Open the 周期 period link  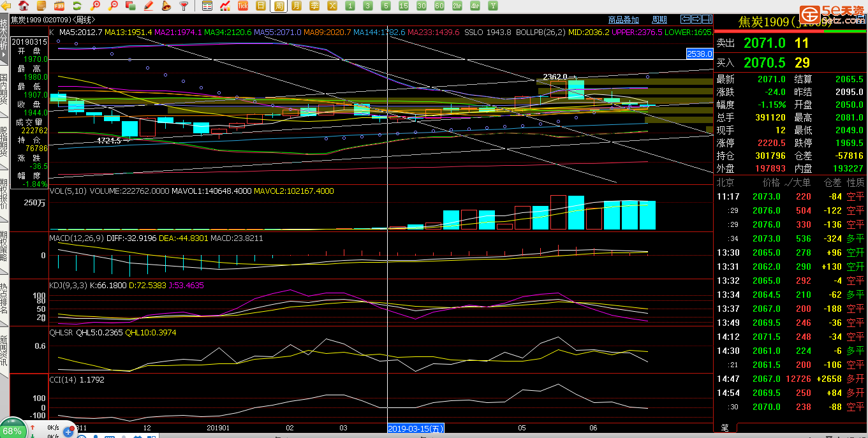click(659, 20)
